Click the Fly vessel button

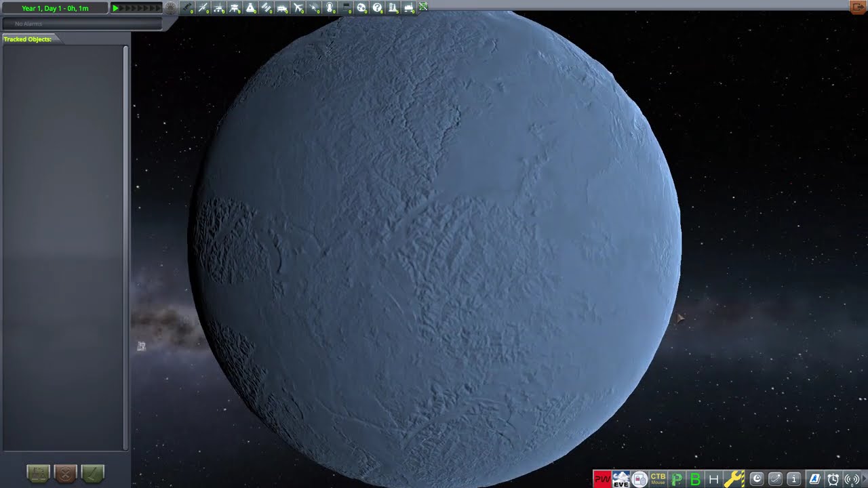(x=93, y=473)
